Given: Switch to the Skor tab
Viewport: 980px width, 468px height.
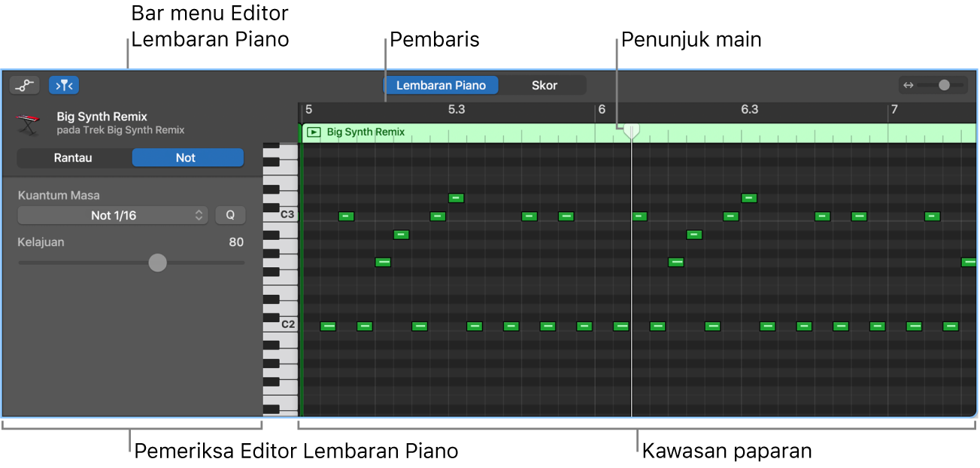Looking at the screenshot, I should (x=545, y=85).
